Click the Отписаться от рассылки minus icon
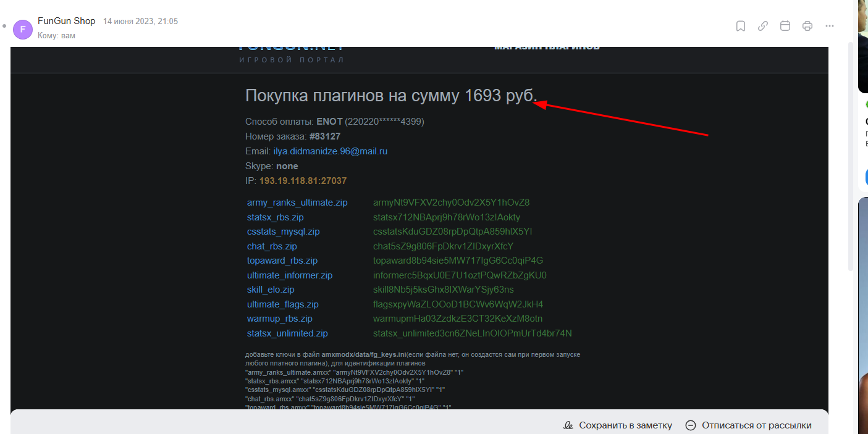868x434 pixels. [x=691, y=425]
